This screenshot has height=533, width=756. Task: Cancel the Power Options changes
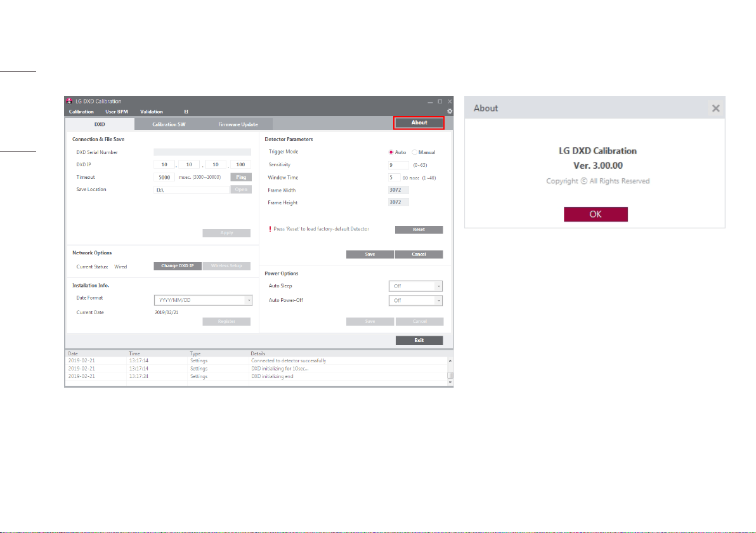(419, 321)
